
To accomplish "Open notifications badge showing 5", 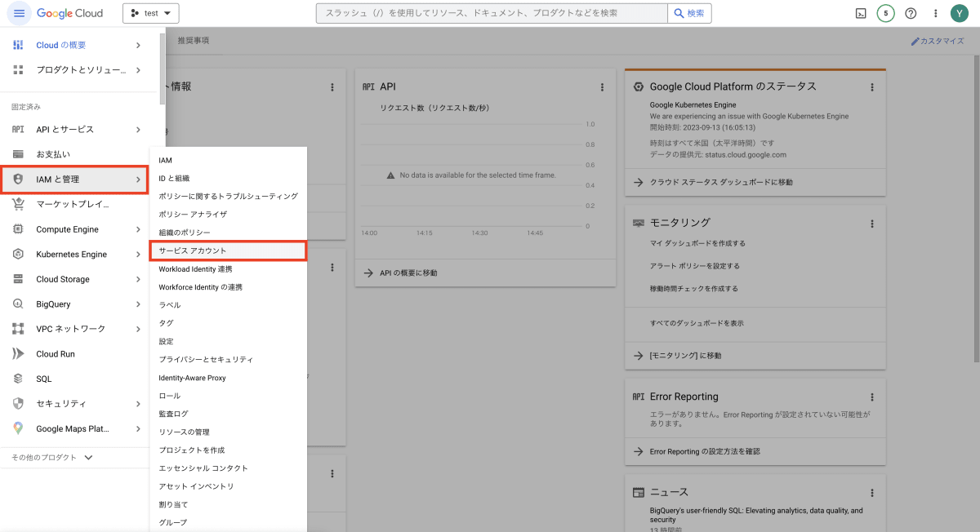I will tap(886, 13).
